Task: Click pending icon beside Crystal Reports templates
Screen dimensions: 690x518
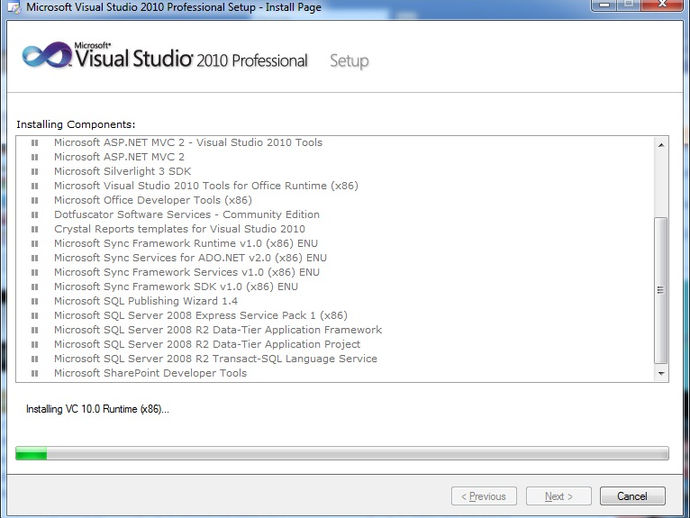Action: 35,229
